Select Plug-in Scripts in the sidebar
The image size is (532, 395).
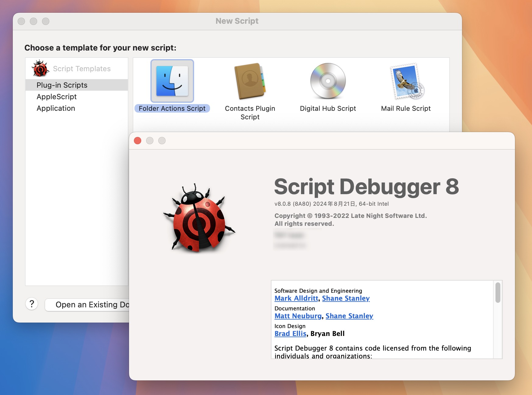(x=62, y=85)
